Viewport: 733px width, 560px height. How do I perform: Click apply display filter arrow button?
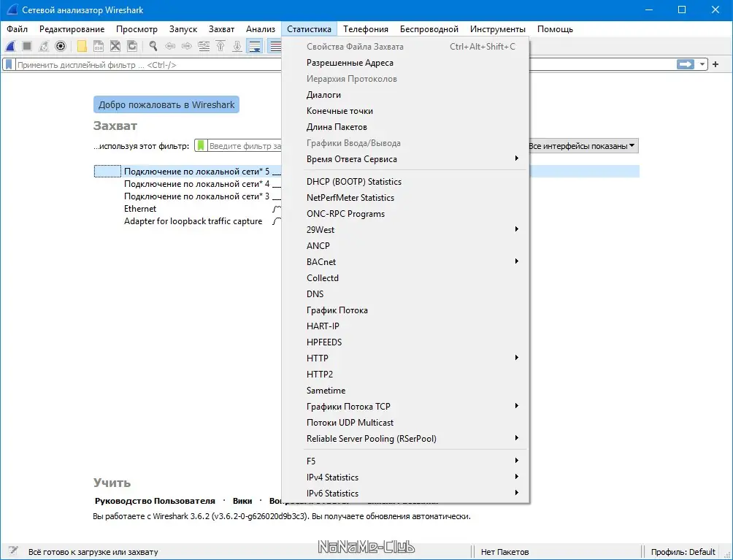coord(686,64)
